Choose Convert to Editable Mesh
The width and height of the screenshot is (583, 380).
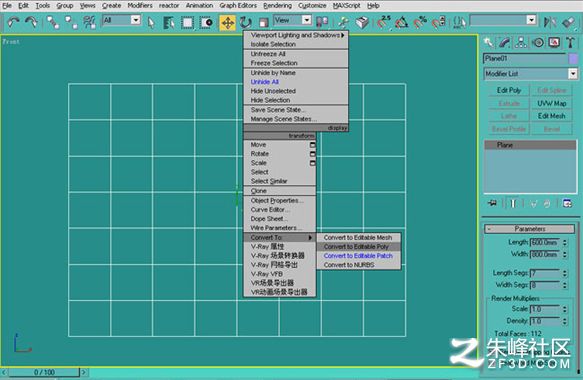point(358,237)
